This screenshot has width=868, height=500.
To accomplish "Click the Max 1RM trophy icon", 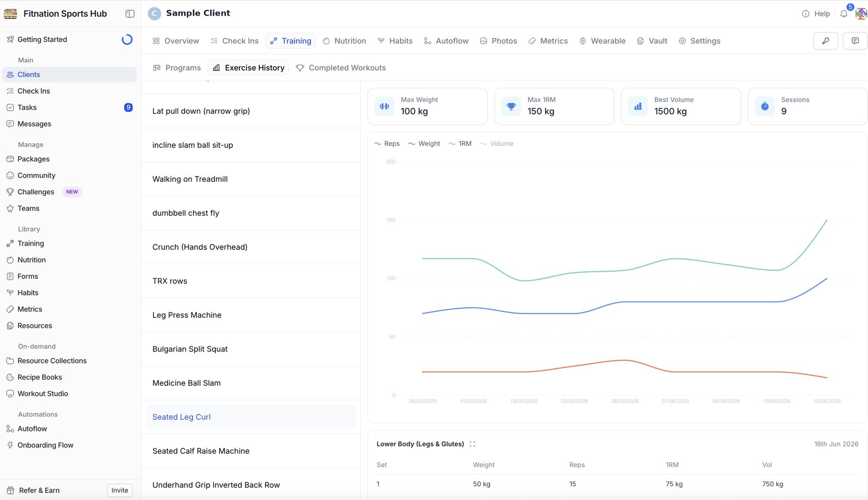I will (511, 106).
